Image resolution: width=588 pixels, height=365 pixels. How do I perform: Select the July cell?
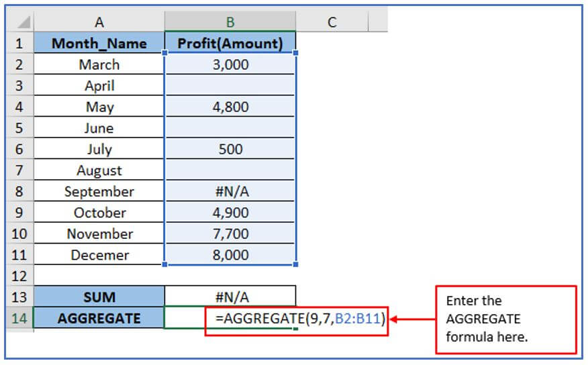99,149
